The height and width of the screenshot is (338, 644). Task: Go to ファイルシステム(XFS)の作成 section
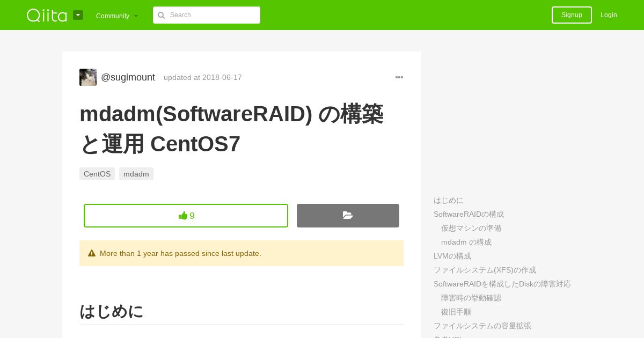(x=485, y=270)
